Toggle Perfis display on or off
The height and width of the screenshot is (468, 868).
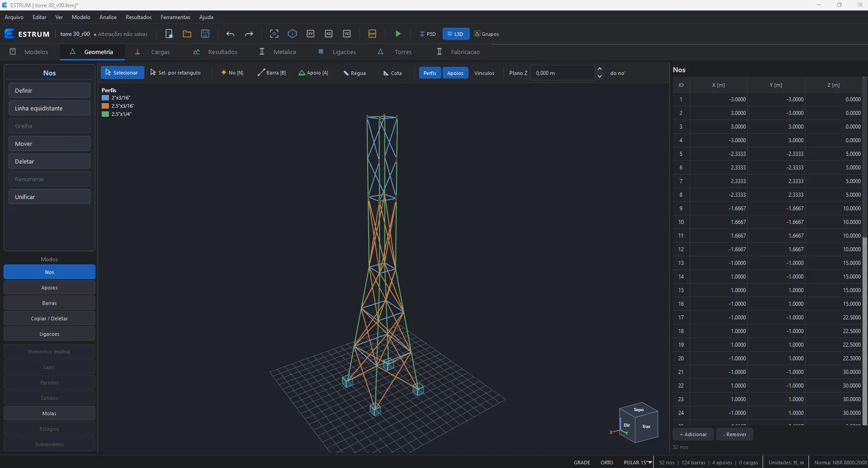(430, 73)
